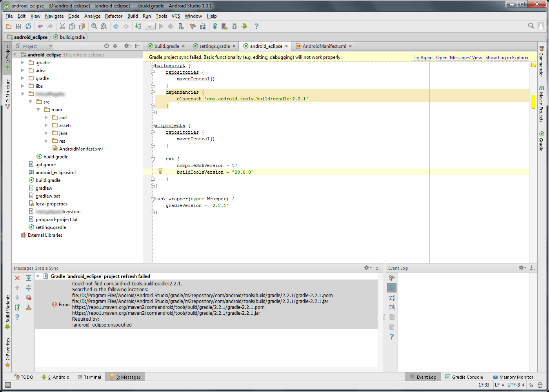
Task: Toggle the TODO tool window button
Action: pos(24,377)
